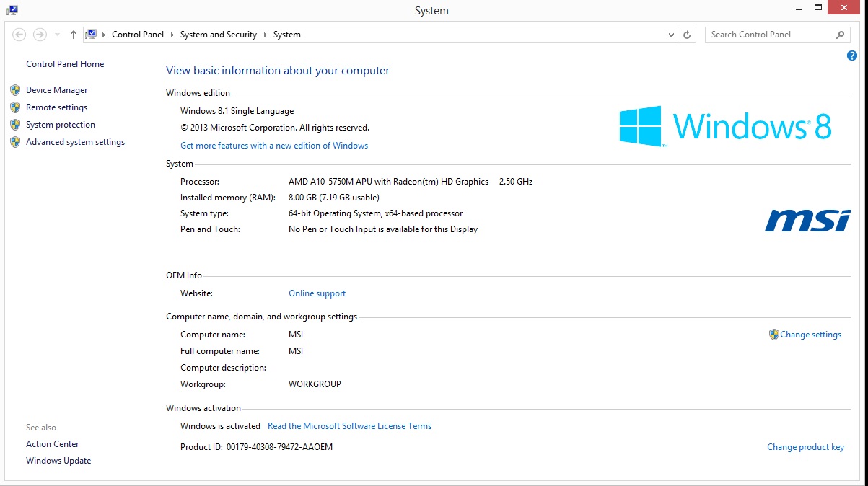Viewport: 868px width, 486px height.
Task: Click System in the address breadcrumb
Action: 287,35
